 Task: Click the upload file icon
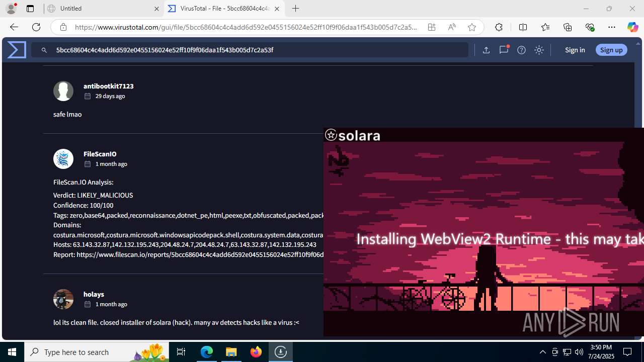pos(486,50)
